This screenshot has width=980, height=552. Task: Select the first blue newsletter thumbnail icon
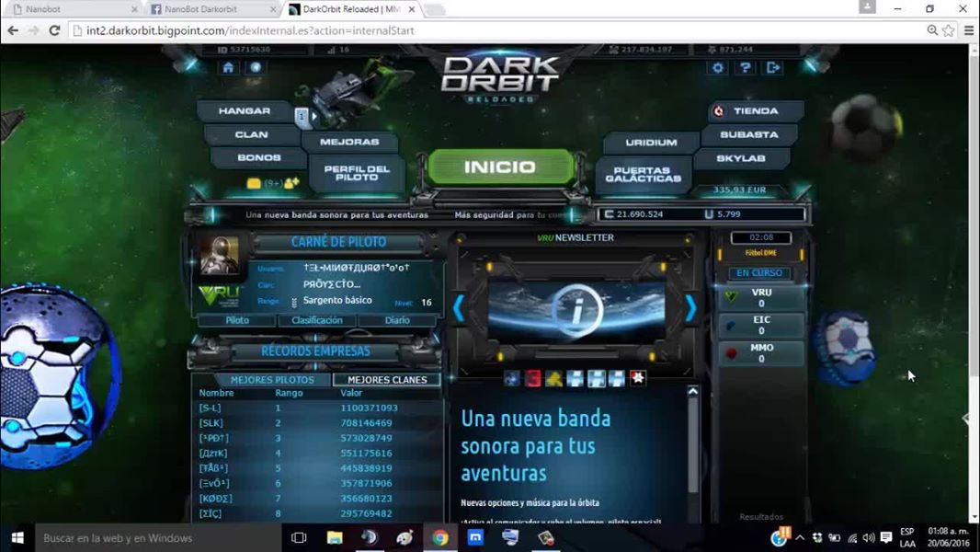click(512, 378)
